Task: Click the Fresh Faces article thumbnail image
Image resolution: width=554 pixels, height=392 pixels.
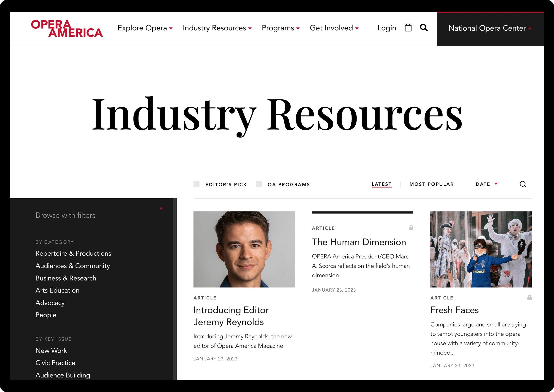Action: coord(481,250)
